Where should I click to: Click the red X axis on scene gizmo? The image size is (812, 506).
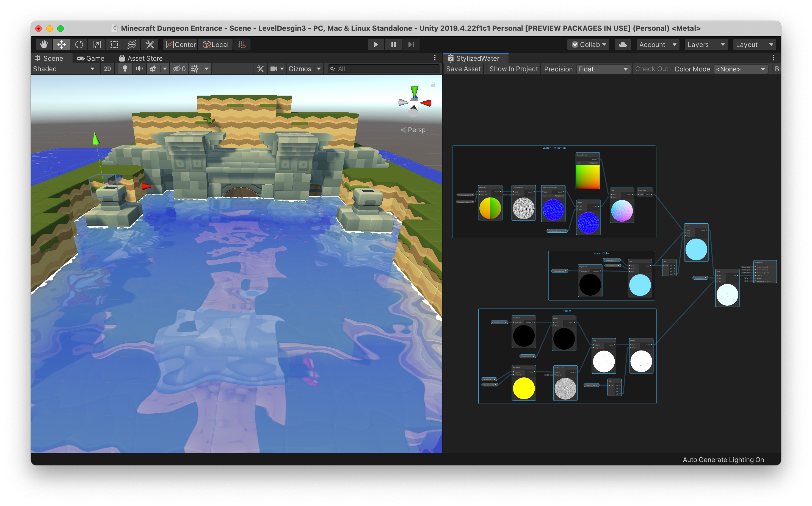tap(425, 103)
